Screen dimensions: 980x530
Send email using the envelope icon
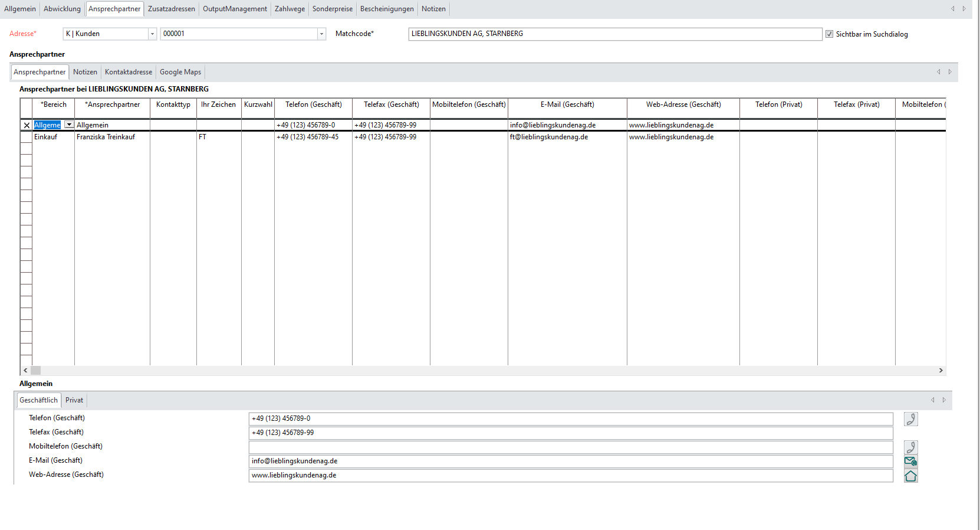pos(910,462)
